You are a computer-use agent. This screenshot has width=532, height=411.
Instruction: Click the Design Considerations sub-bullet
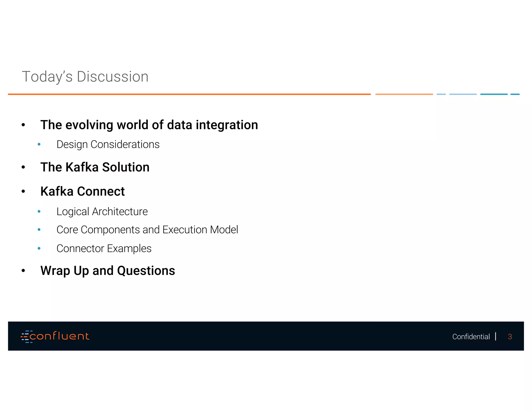pos(108,144)
